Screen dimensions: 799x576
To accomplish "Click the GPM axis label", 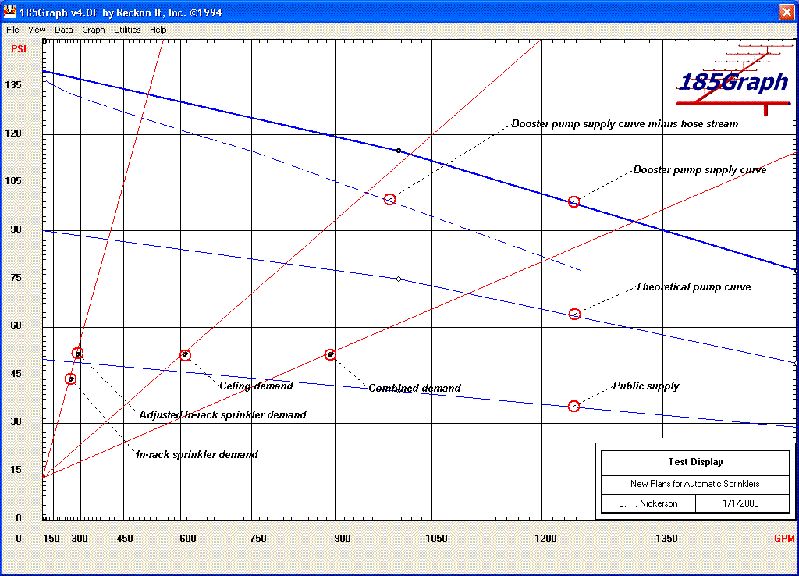I will click(x=784, y=539).
